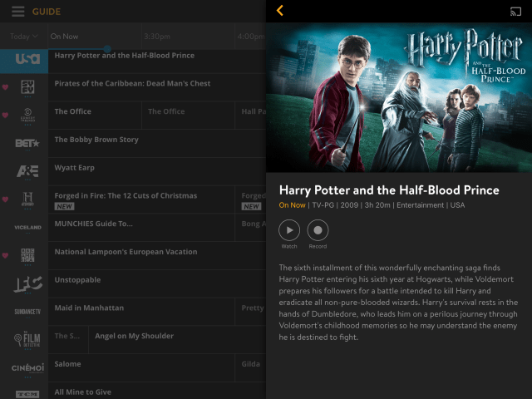532x399 pixels.
Task: Select the On Now time tab
Action: coord(64,37)
